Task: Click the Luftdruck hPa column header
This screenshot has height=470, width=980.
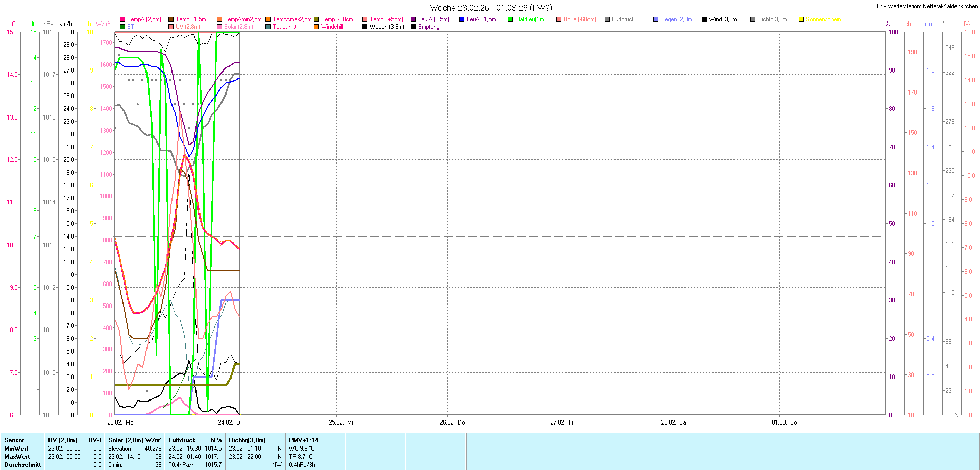Action: click(x=195, y=440)
